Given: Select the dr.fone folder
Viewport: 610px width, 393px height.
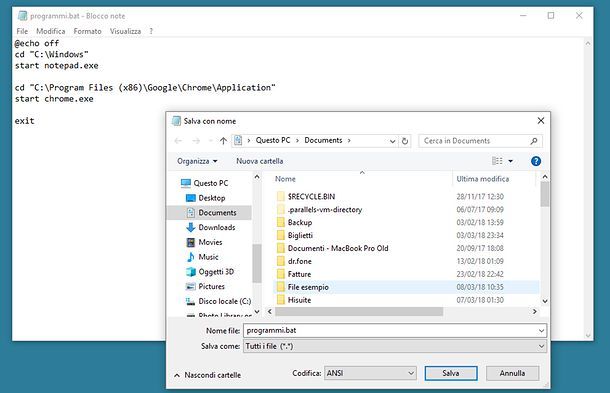Looking at the screenshot, I should coord(300,261).
